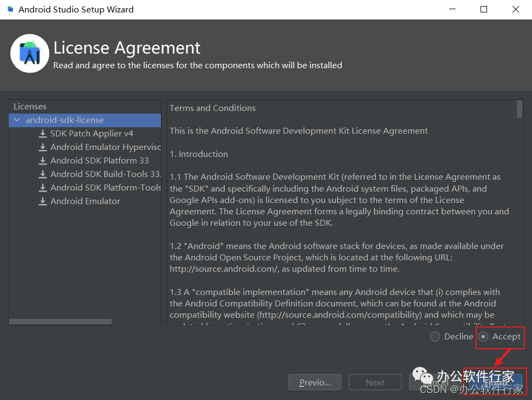Select the SDK Patch Applier v4 entry
Viewport: 532px width, 400px height.
(x=92, y=134)
